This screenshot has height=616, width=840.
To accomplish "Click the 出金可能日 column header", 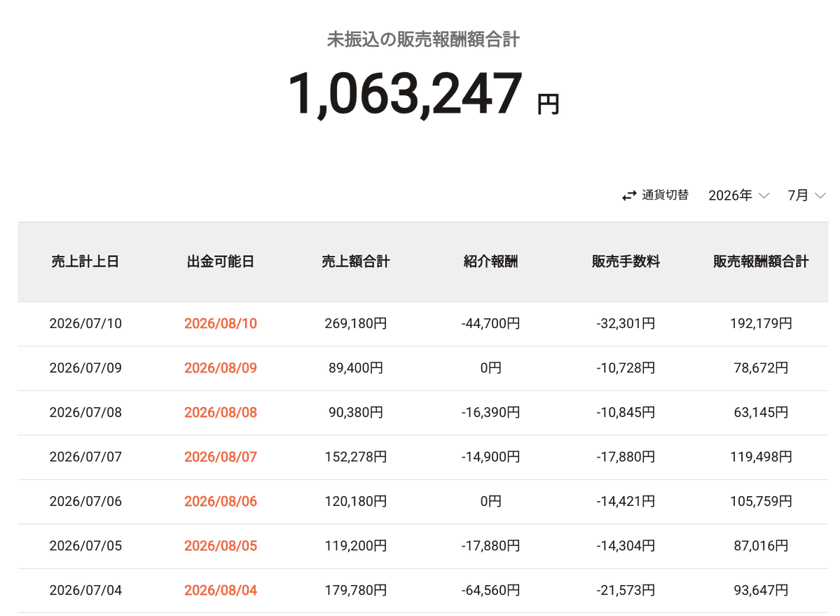I will tap(220, 261).
